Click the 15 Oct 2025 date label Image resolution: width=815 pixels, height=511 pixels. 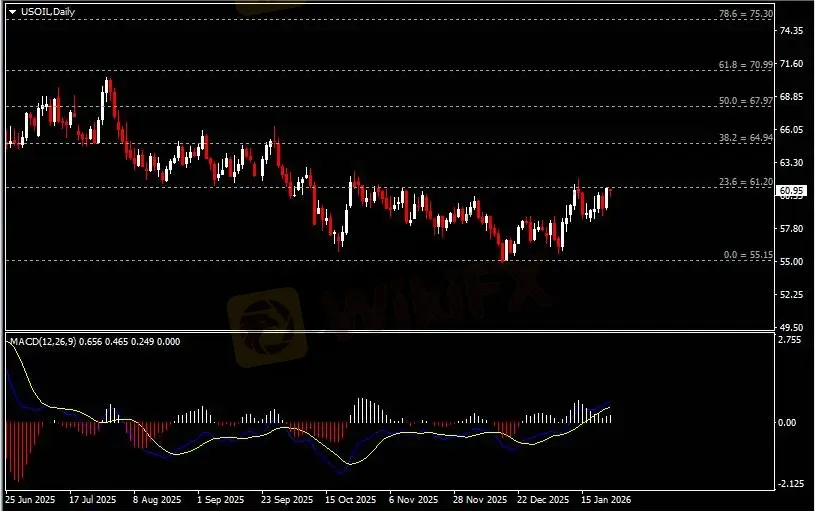[x=350, y=500]
